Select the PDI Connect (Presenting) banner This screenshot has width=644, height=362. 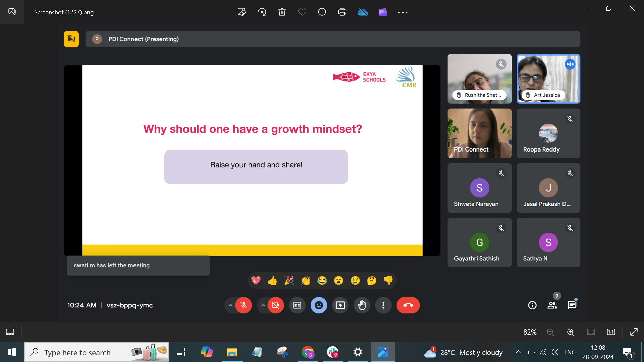click(333, 39)
